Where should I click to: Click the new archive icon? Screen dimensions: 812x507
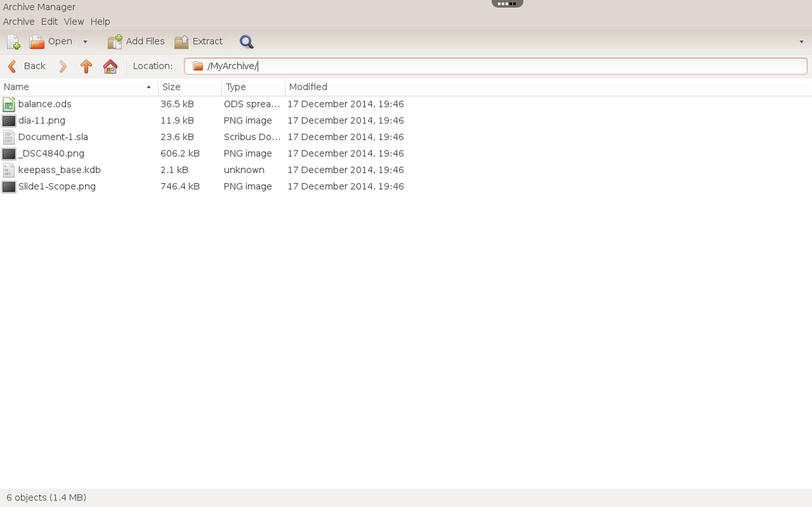(13, 42)
